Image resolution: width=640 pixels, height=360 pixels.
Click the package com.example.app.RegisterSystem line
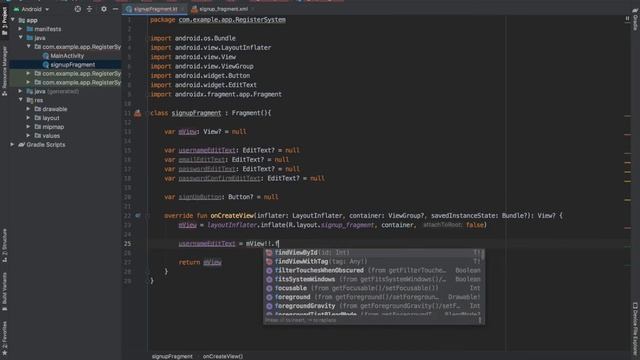pos(218,20)
